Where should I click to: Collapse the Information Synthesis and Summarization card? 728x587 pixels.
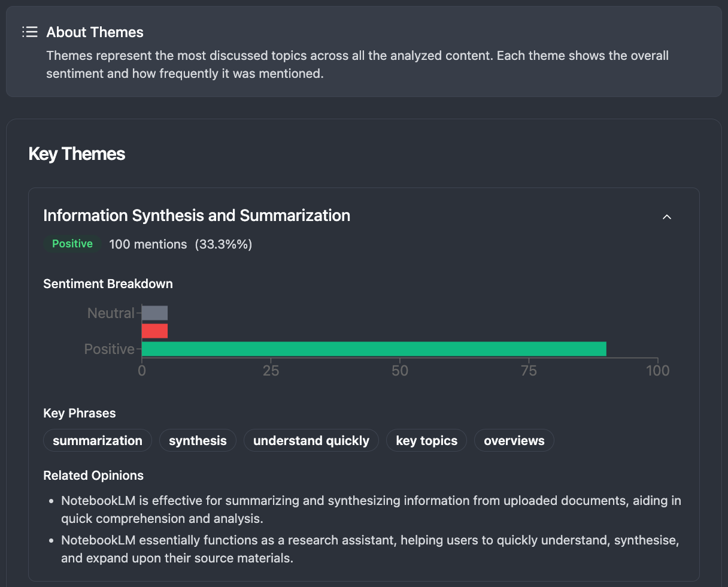[x=667, y=217]
